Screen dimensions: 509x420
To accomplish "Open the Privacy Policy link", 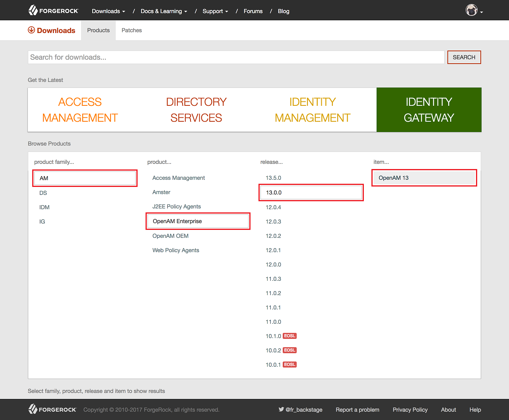I will tap(410, 410).
